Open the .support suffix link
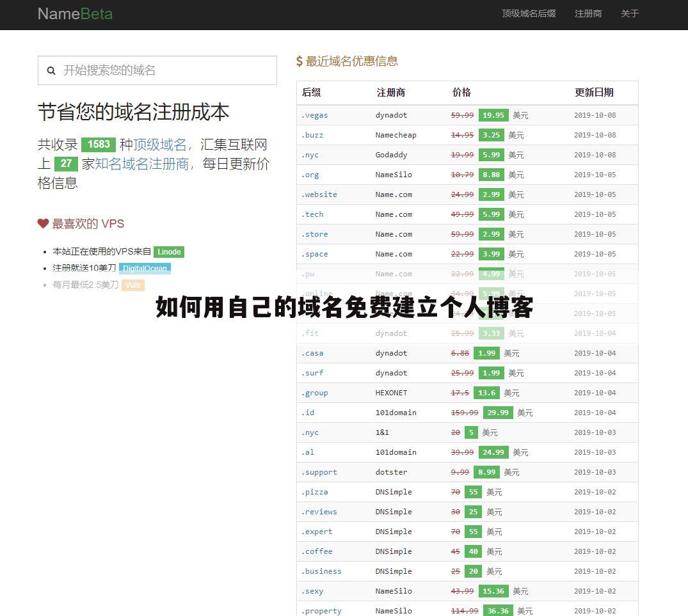Screen dimensions: 688x616 [x=319, y=472]
